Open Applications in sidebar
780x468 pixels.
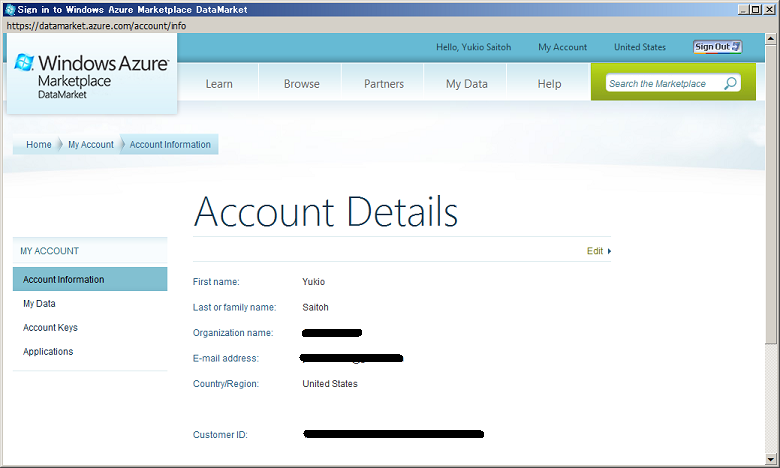pos(48,352)
